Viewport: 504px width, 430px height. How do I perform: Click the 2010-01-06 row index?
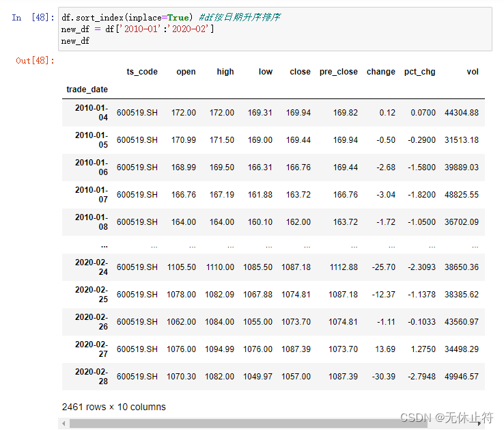[92, 167]
